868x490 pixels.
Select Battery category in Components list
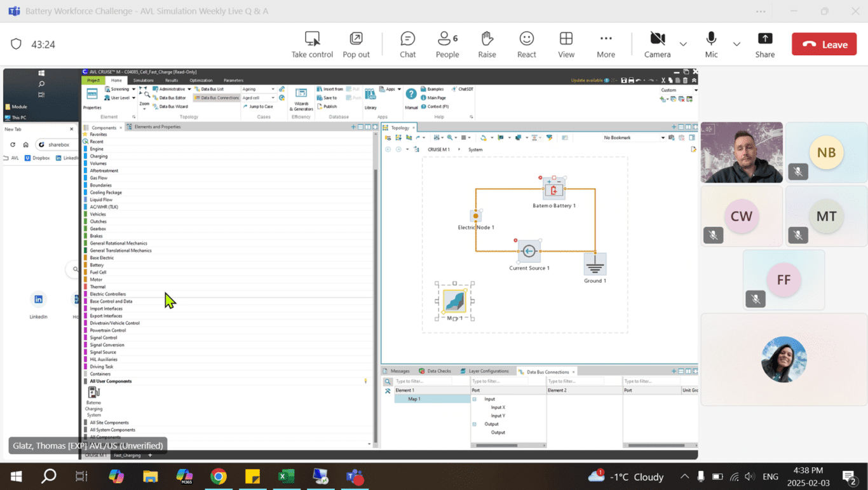click(x=97, y=265)
